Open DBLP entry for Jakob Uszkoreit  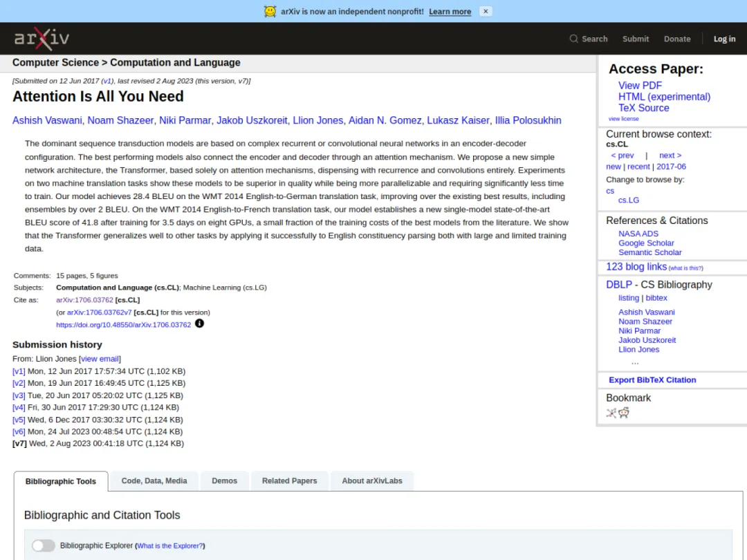click(x=647, y=340)
